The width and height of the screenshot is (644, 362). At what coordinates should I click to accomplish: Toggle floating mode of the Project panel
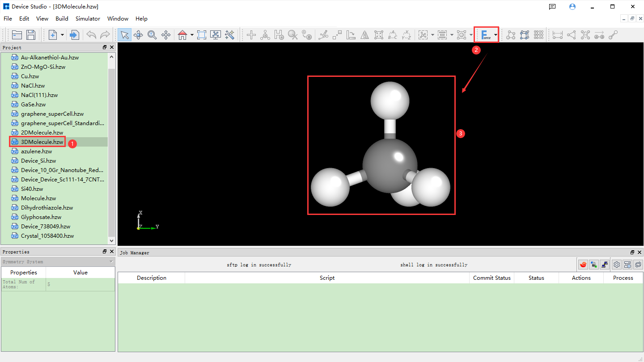tap(105, 47)
